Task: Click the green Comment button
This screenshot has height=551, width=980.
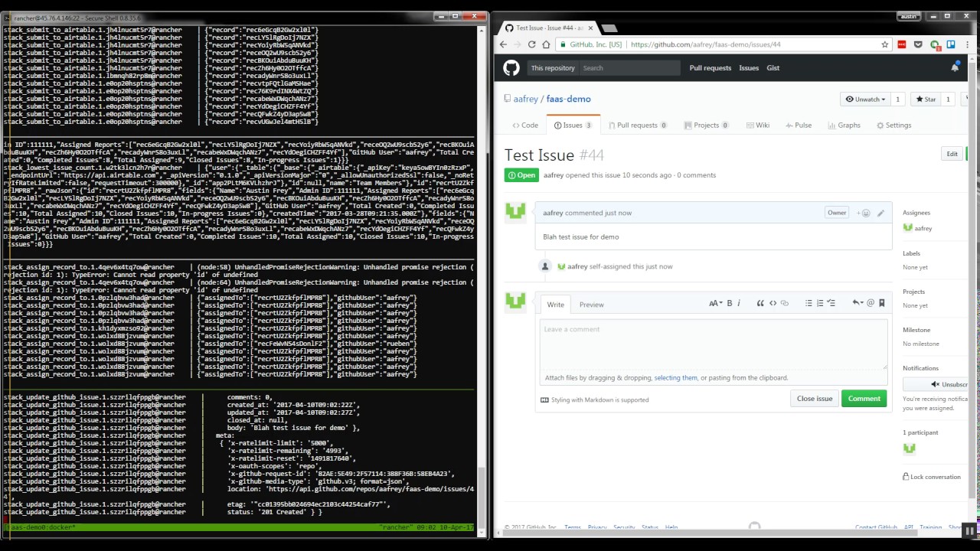Action: [x=864, y=399]
